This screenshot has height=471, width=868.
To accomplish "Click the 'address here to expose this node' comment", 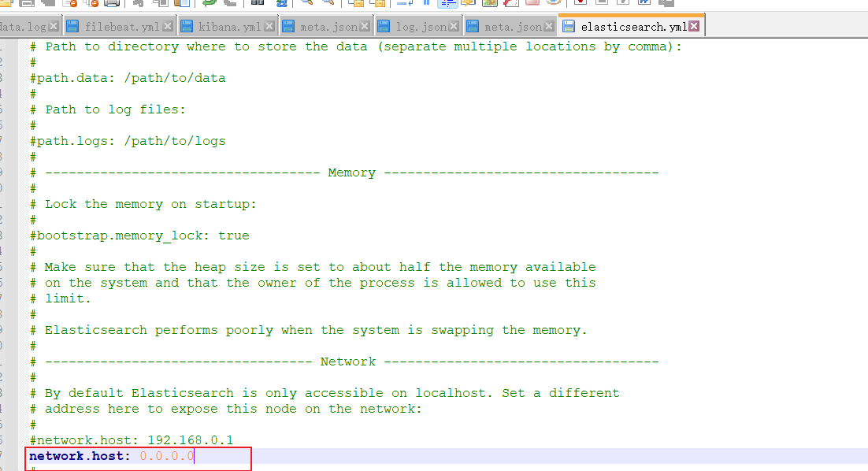I will click(x=226, y=409).
